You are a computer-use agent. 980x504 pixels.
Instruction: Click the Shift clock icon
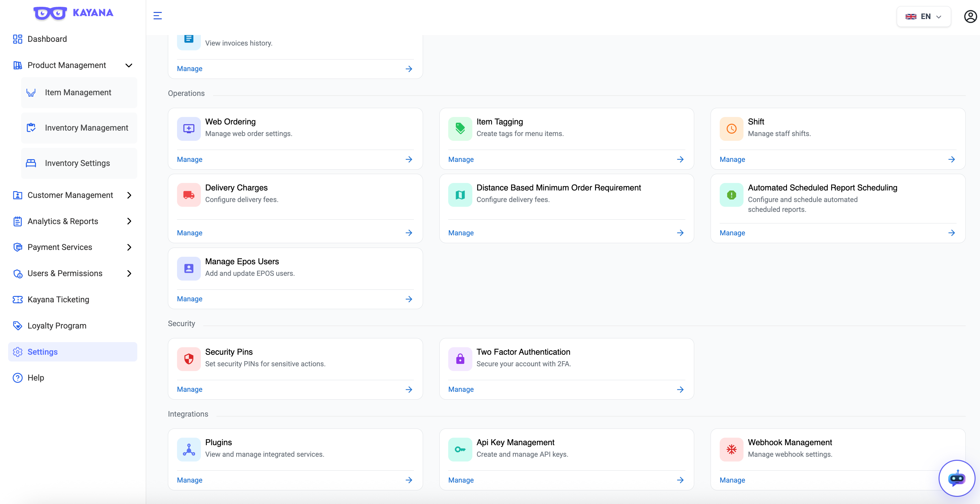coord(731,129)
